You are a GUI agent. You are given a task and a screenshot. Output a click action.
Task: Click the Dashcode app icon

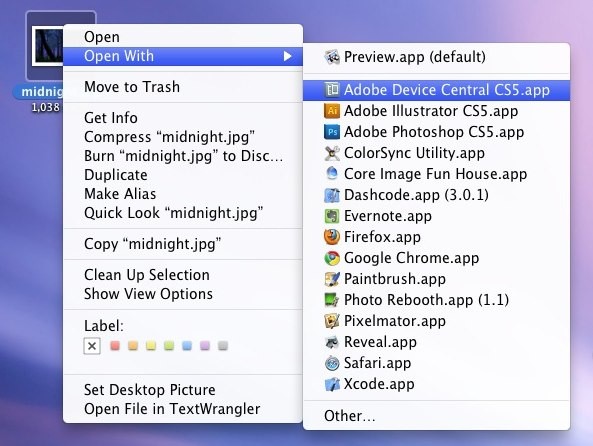(332, 195)
